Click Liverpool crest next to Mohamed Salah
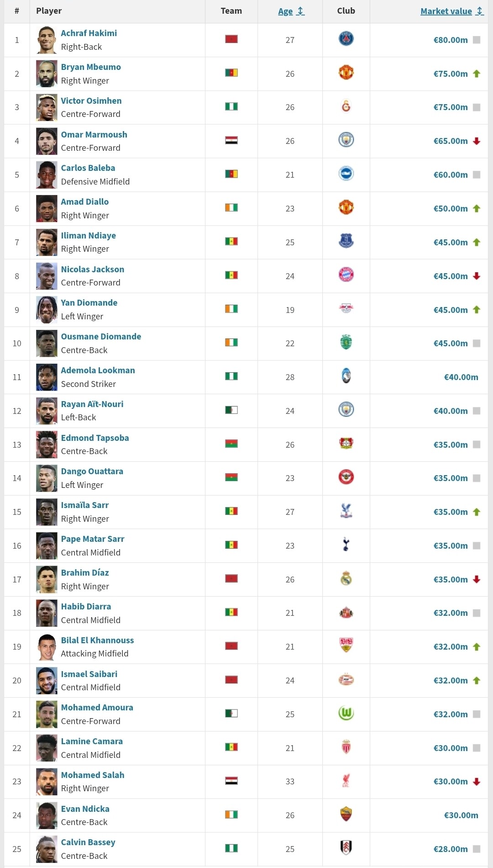The height and width of the screenshot is (868, 493). [x=346, y=781]
